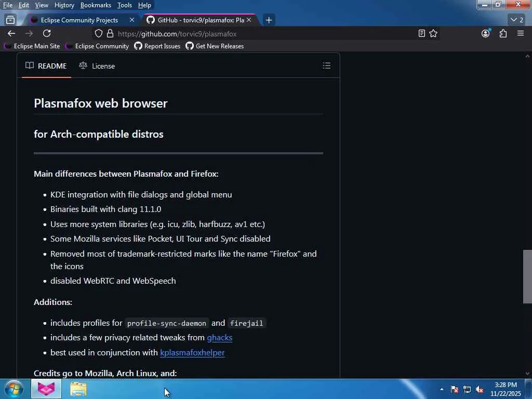Open the README outline list icon
This screenshot has height=399, width=532.
[x=326, y=65]
